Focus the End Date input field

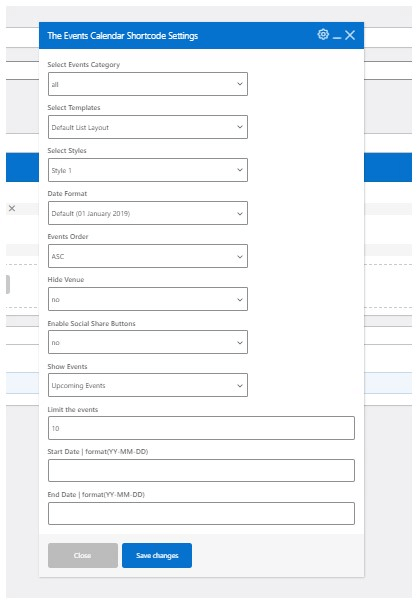[201, 513]
